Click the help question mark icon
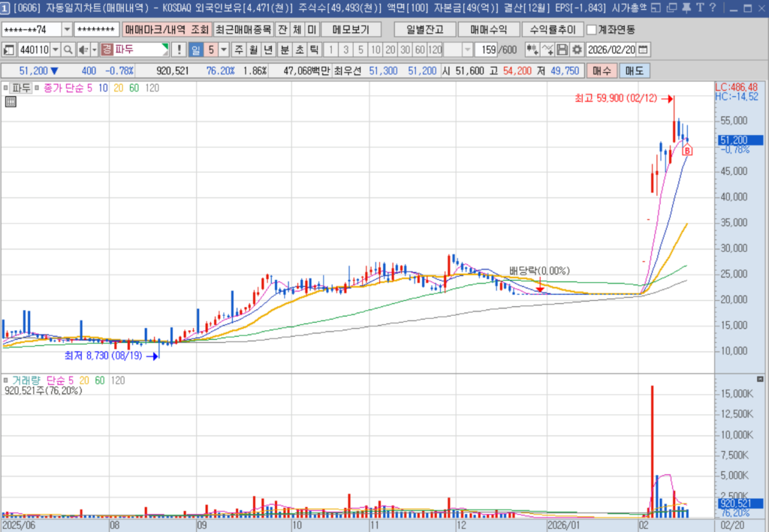Image resolution: width=769 pixels, height=532 pixels. pos(711,9)
